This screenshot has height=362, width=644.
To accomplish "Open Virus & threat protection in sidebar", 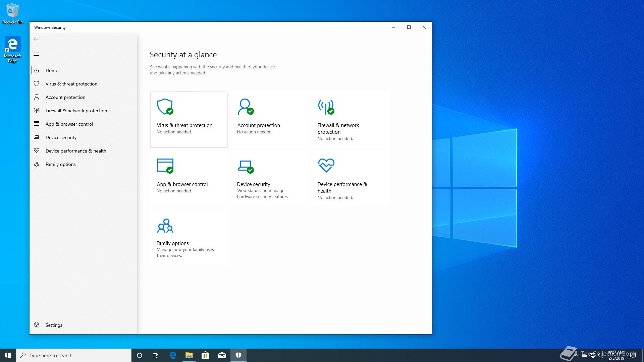I will 83,84.
